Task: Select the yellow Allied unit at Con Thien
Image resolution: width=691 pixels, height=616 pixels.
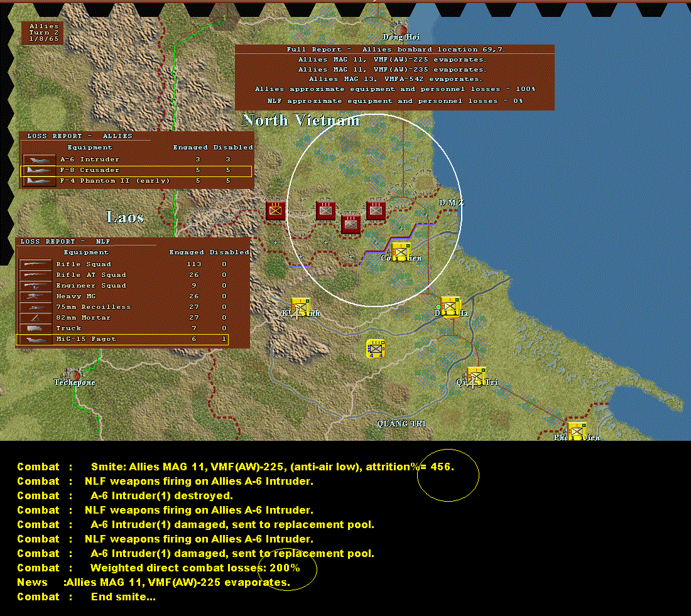Action: [401, 252]
